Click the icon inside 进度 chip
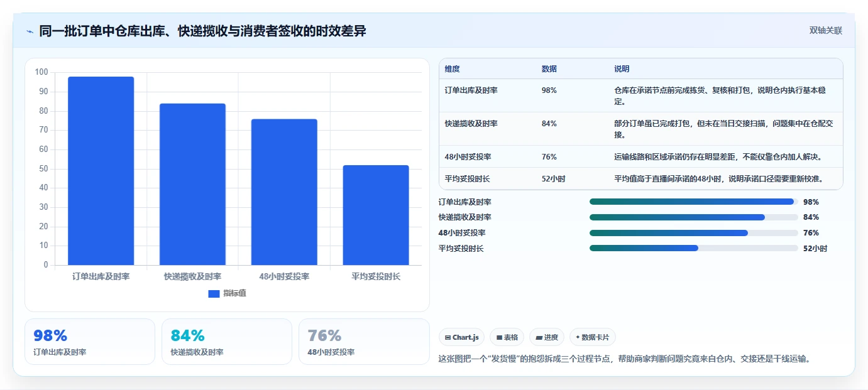 point(539,337)
